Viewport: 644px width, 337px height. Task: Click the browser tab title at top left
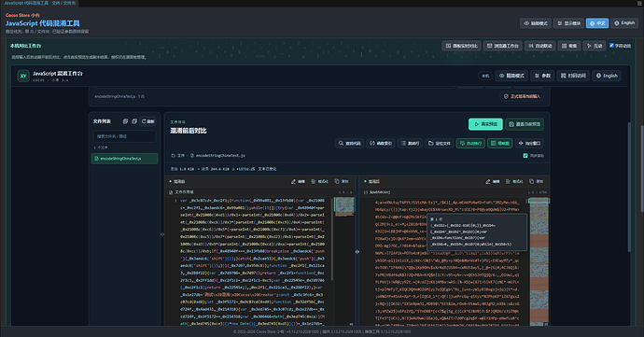[x=40, y=3]
